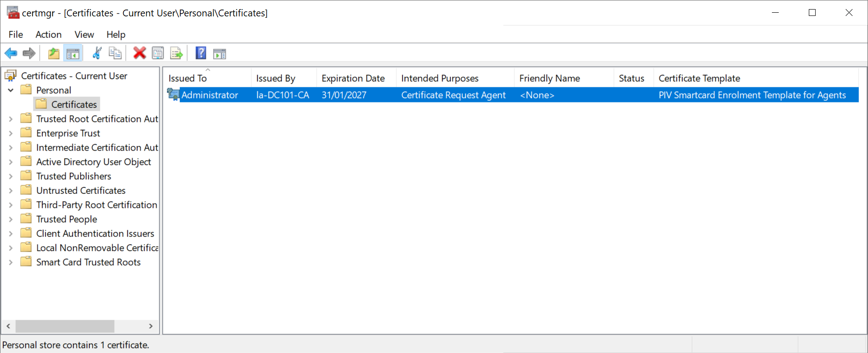Click the Export List toolbar icon
Viewport: 868px width, 353px height.
176,54
